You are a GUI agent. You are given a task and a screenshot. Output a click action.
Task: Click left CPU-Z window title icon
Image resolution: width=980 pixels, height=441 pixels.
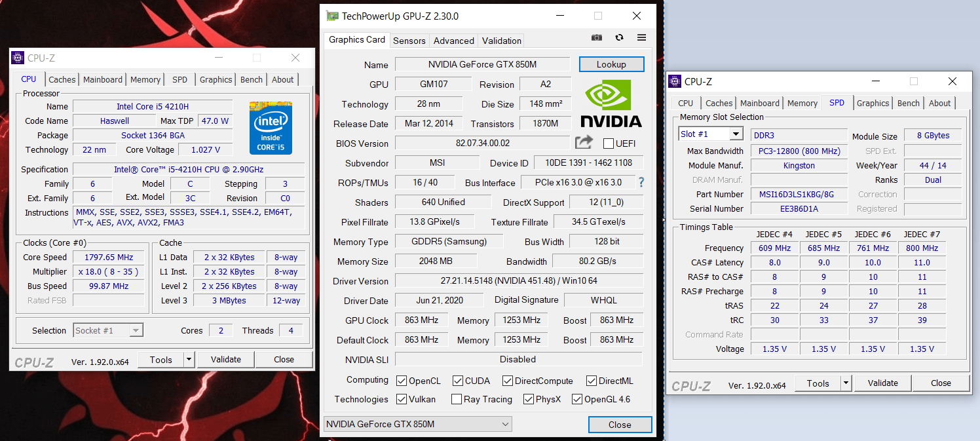18,58
